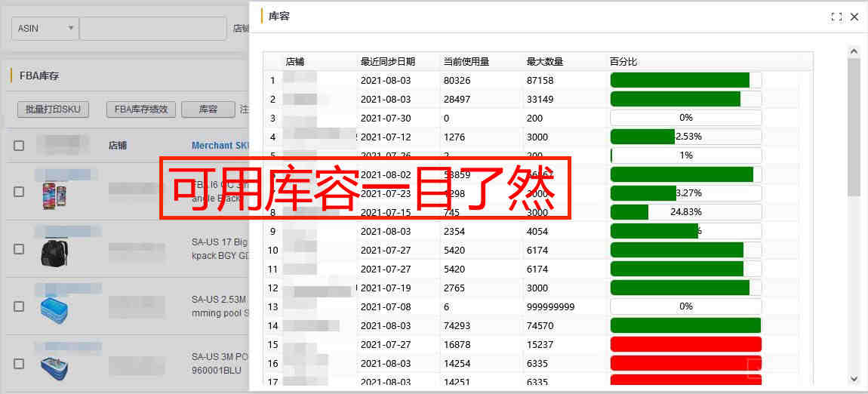Click the red over-capacity bar in row 15

686,344
